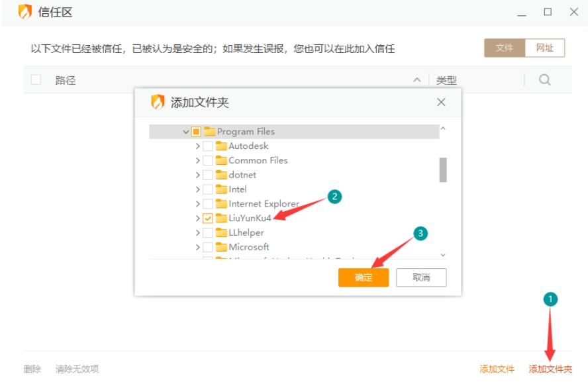Expand the Intel folder node
The image size is (588, 390).
tap(197, 189)
